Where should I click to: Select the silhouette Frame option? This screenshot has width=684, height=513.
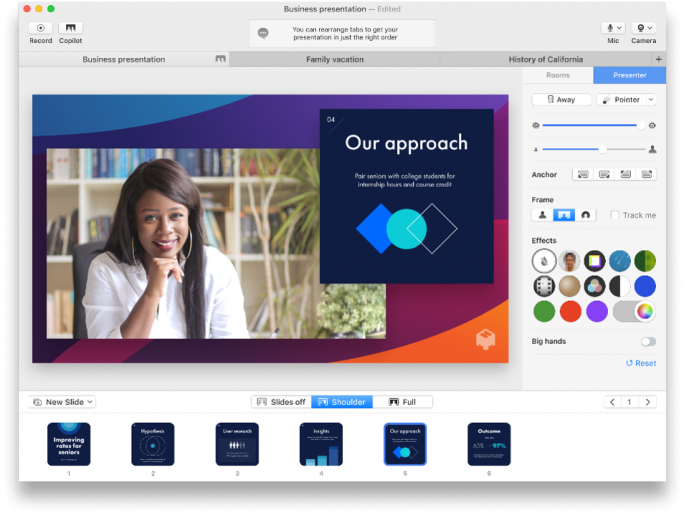tap(542, 215)
